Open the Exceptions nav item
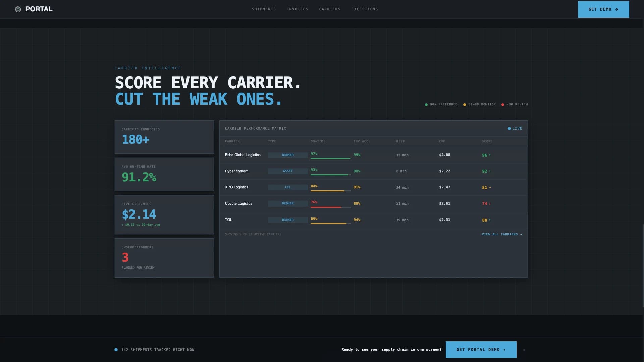 tap(365, 9)
